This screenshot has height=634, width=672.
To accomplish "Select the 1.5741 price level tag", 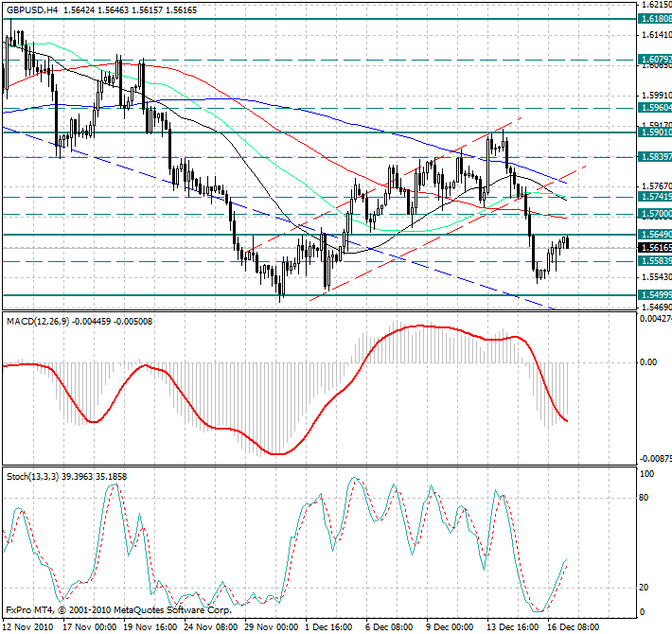I will pyautogui.click(x=655, y=196).
